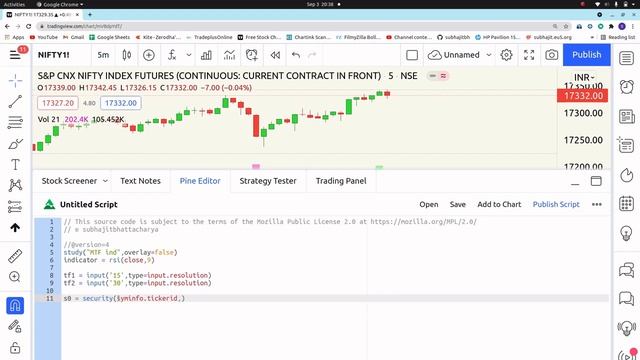Open the patterns tool group
This screenshot has width=640, height=360.
[15, 185]
